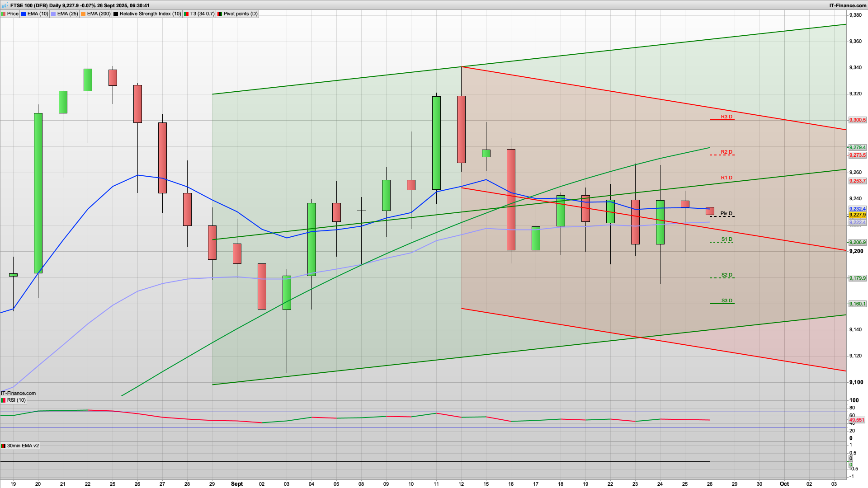Select the R3 D pivot label

pos(726,117)
